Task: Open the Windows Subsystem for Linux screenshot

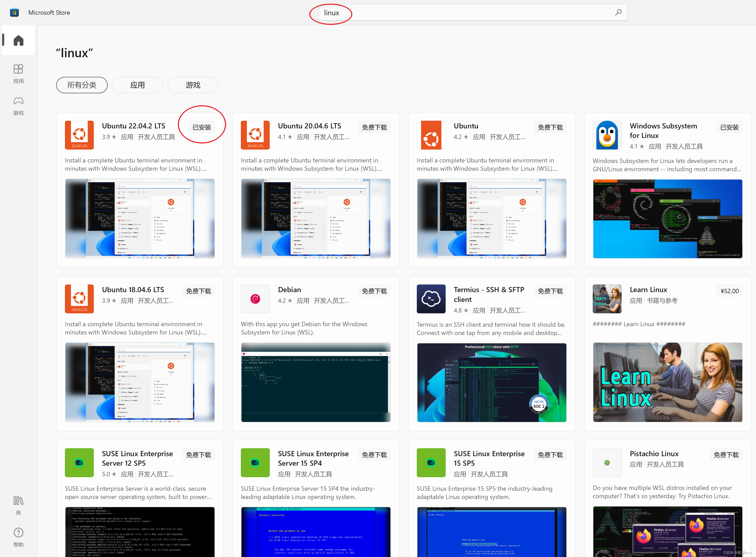Action: click(667, 219)
